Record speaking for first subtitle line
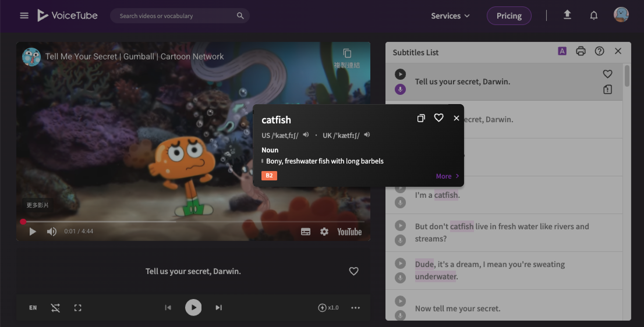Viewport: 644px width, 327px height. [400, 89]
